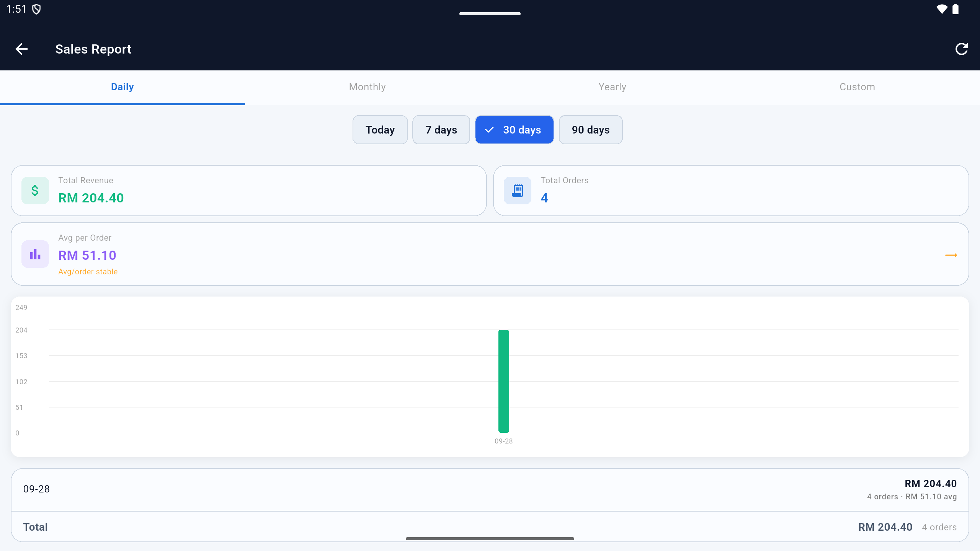
Task: Tap the shield icon in status bar
Action: pos(36,9)
